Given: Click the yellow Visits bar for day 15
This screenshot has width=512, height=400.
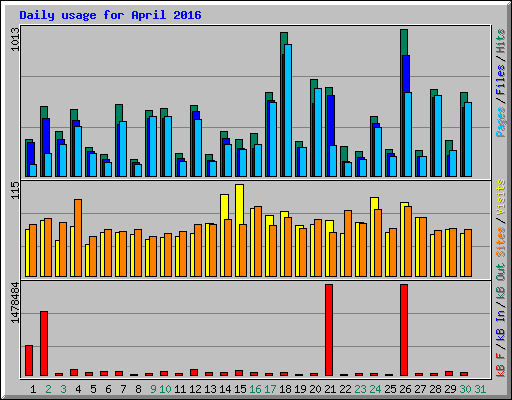Looking at the screenshot, I should coord(239,204).
